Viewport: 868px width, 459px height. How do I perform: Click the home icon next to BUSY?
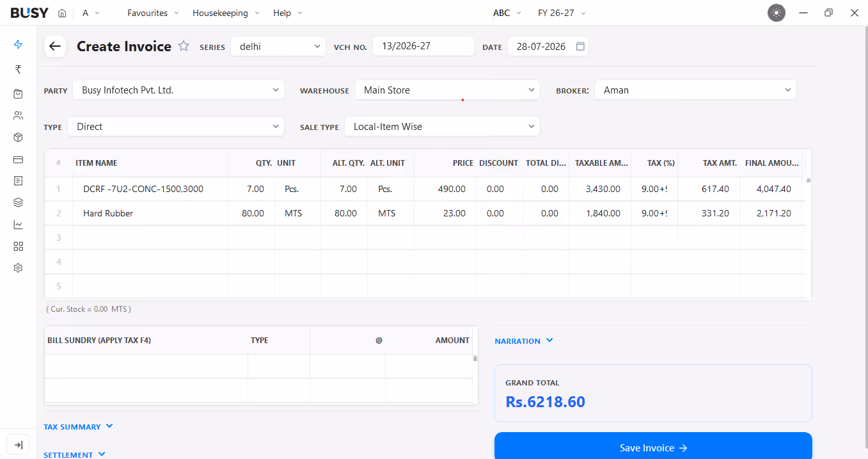pos(62,13)
